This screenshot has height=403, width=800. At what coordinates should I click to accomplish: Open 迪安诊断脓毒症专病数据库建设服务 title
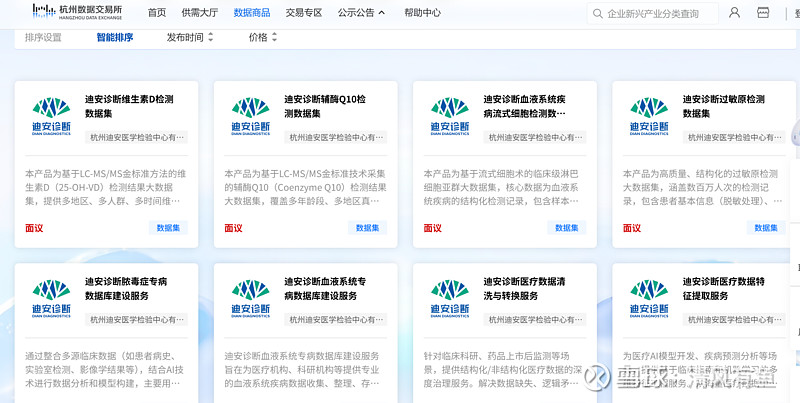point(126,288)
